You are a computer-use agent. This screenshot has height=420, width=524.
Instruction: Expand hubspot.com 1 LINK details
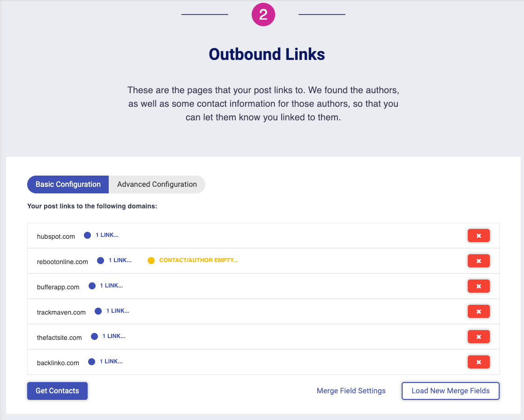pos(107,235)
